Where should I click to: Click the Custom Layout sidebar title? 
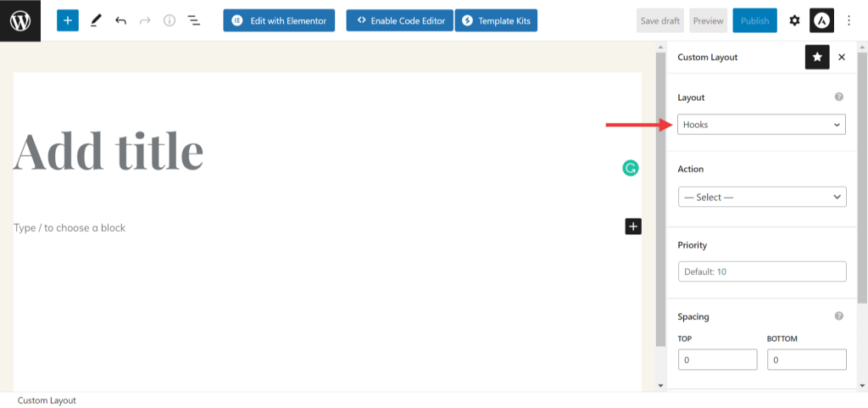coord(708,57)
